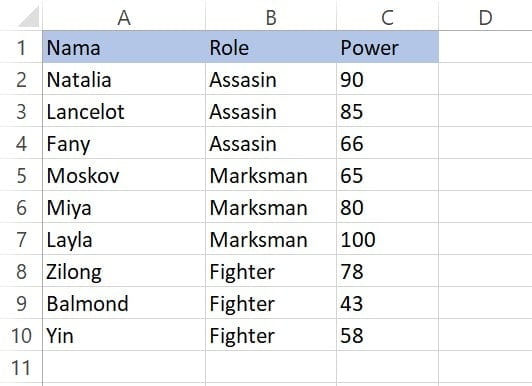The width and height of the screenshot is (532, 386).
Task: Click Yin's power value 58
Action: click(387, 335)
